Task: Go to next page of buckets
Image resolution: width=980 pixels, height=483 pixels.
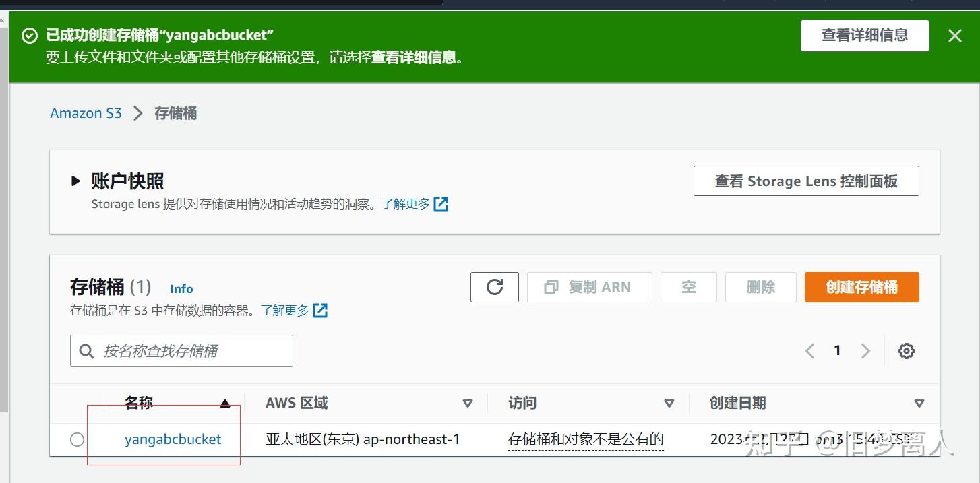Action: 866,351
